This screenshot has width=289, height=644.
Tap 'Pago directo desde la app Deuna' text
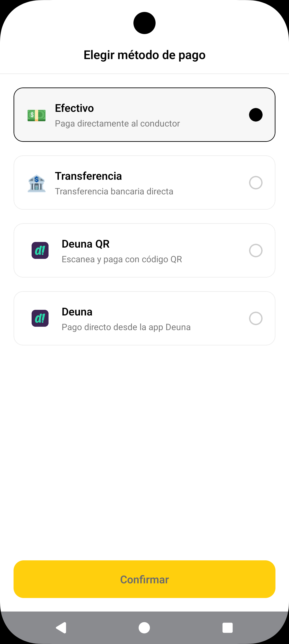pos(126,327)
